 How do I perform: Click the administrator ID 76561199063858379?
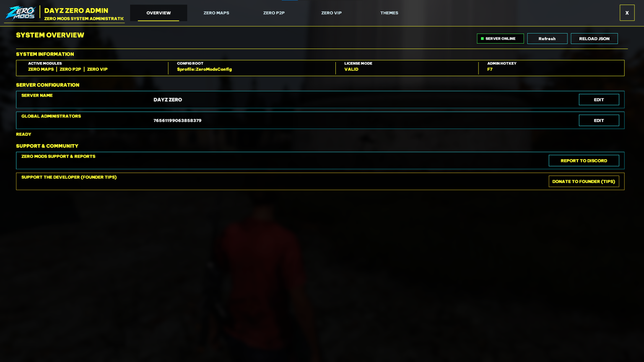tap(177, 120)
